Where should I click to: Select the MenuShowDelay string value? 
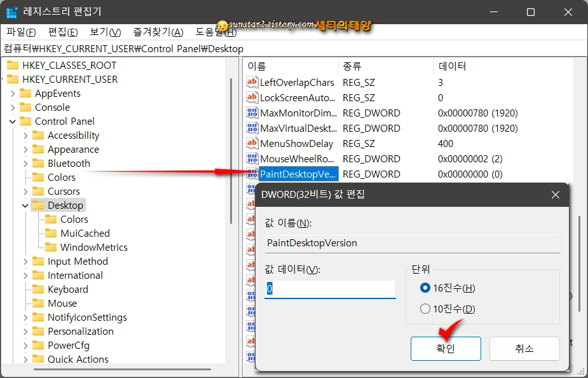coord(289,143)
